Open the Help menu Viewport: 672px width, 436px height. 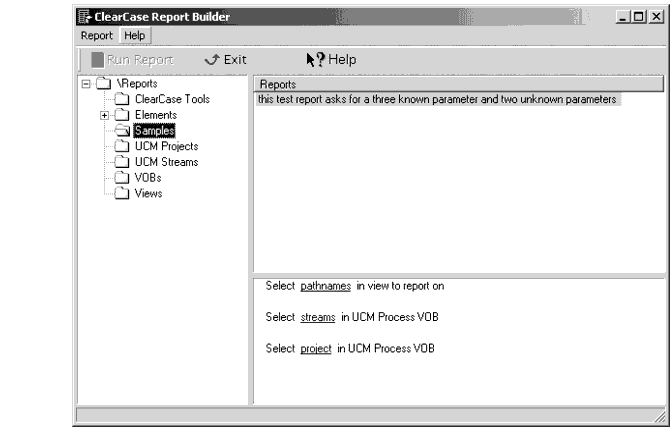pos(135,36)
